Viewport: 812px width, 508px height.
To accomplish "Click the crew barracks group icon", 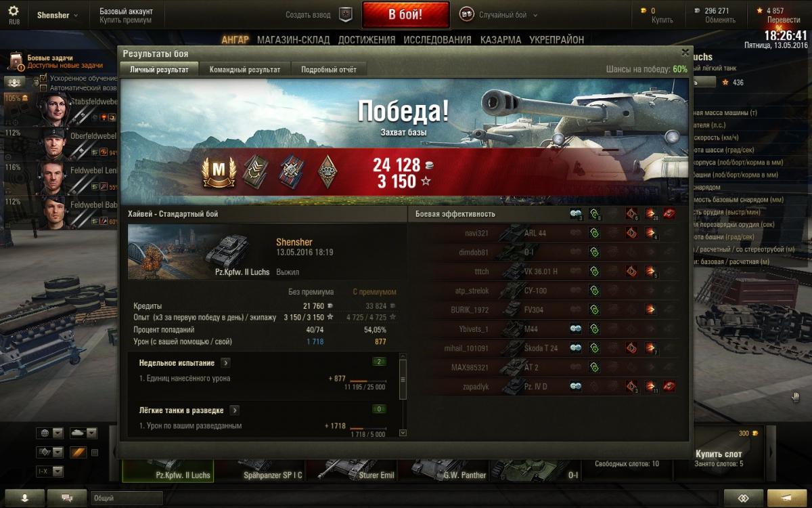I will (15, 82).
